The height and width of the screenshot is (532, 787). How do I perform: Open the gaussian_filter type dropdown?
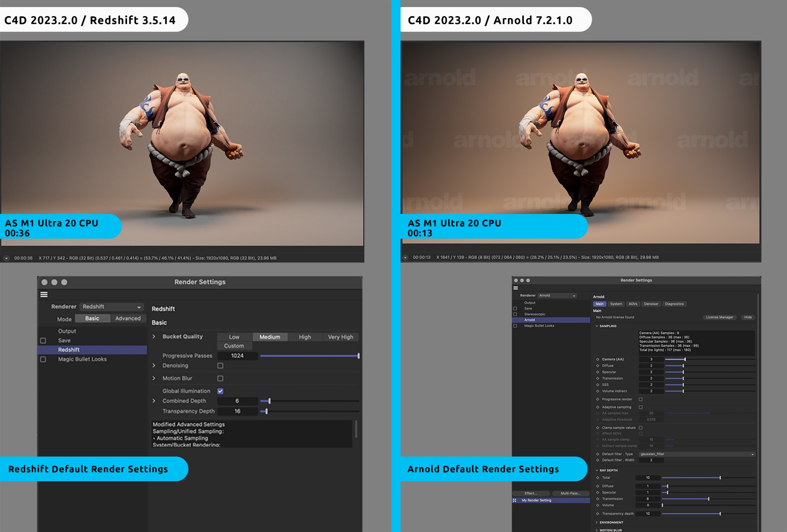[x=697, y=454]
